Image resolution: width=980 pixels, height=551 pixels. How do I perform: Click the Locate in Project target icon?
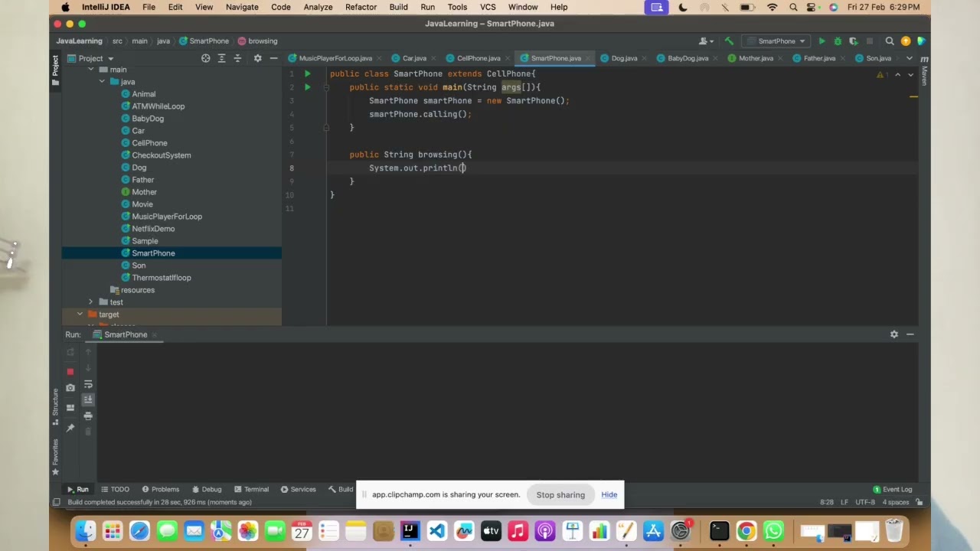coord(205,58)
